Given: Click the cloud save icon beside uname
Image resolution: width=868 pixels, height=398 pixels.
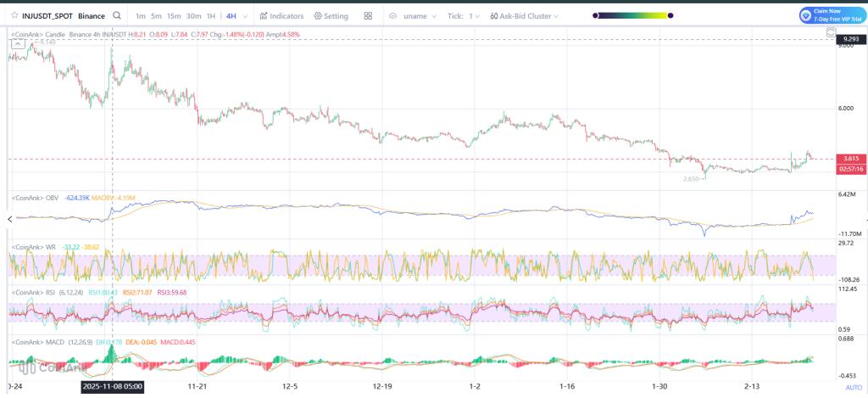Looking at the screenshot, I should 392,15.
